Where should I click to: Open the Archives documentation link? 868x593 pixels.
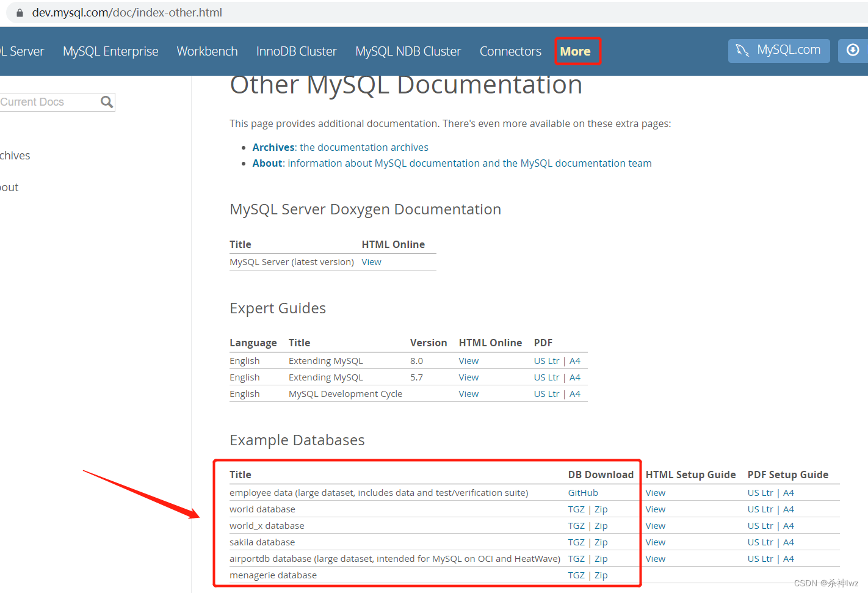pyautogui.click(x=273, y=147)
